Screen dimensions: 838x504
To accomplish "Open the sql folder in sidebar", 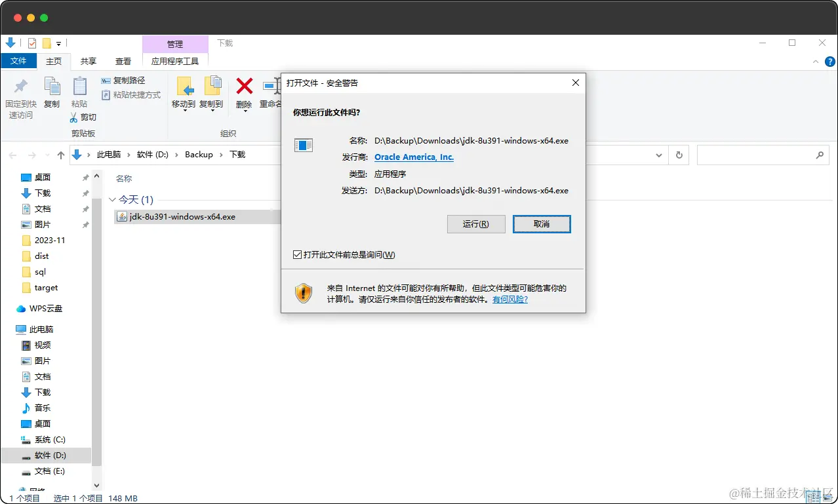I will tap(40, 272).
